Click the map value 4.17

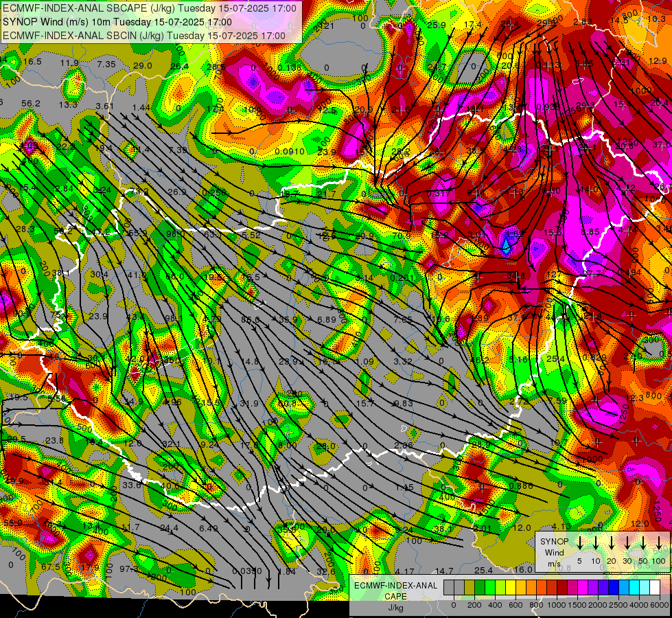pyautogui.click(x=404, y=571)
